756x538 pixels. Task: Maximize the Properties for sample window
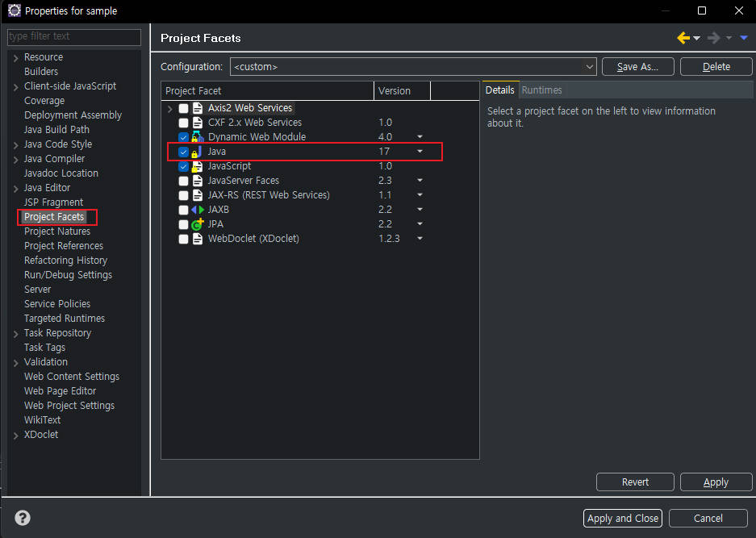[702, 10]
